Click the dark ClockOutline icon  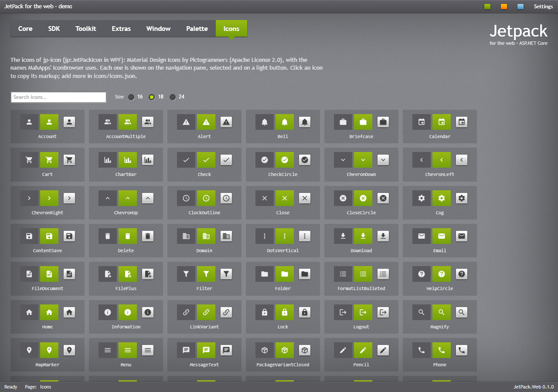(186, 198)
